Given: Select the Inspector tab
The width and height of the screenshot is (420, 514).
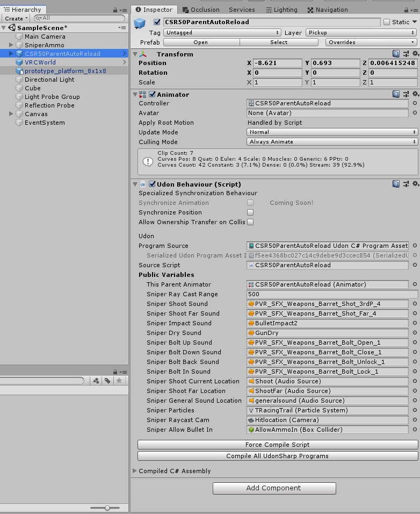Looking at the screenshot, I should 154,10.
